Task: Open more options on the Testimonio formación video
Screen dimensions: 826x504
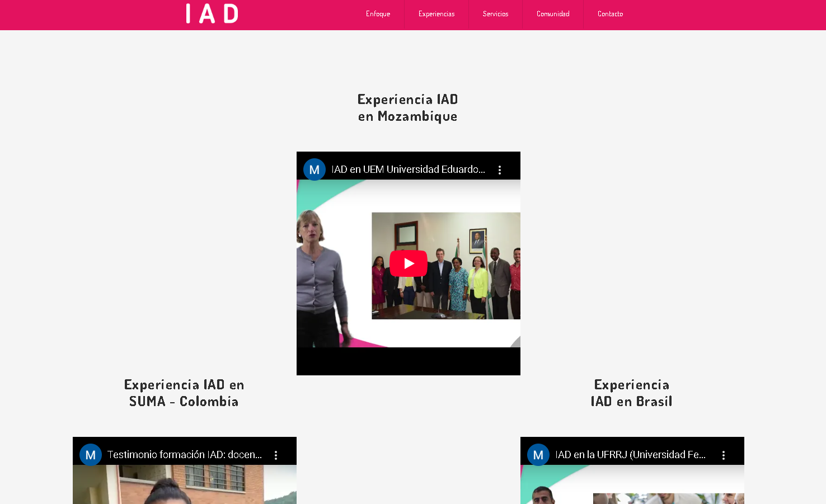Action: pos(276,455)
